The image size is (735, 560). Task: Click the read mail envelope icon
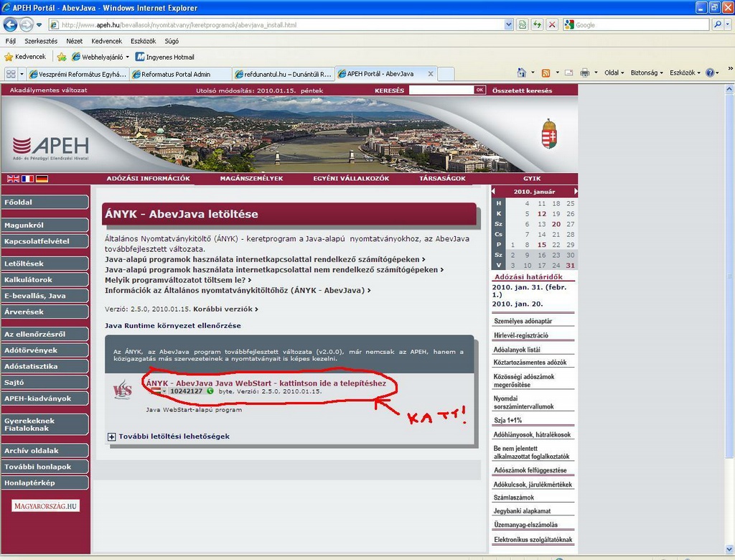569,73
